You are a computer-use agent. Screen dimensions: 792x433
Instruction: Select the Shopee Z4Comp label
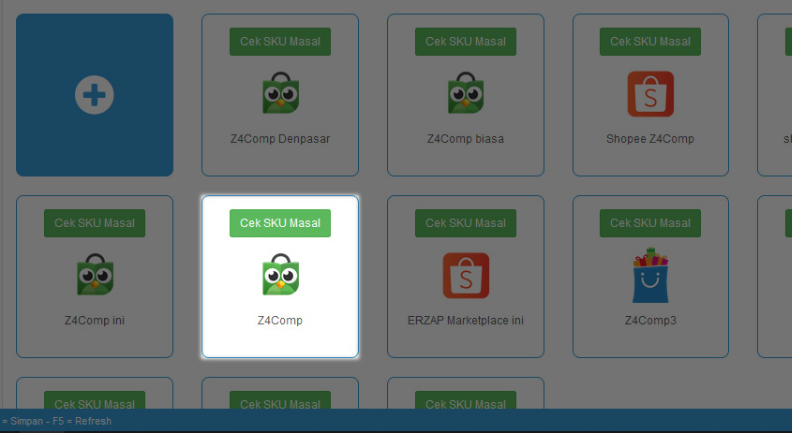[651, 138]
